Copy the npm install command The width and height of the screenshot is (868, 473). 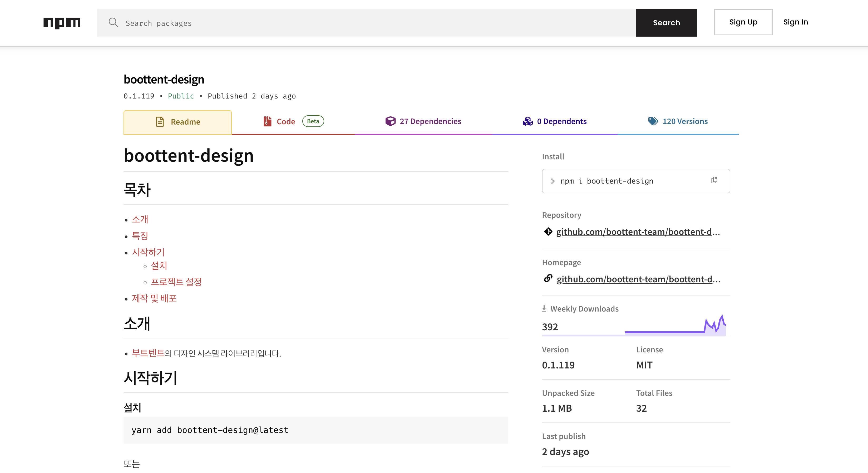[714, 180]
